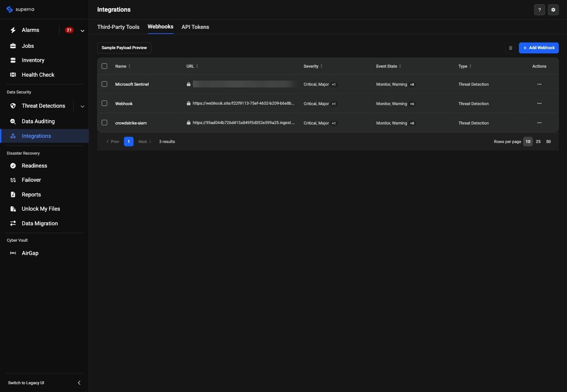The height and width of the screenshot is (392, 567).
Task: Go to next page with Next
Action: 145,141
